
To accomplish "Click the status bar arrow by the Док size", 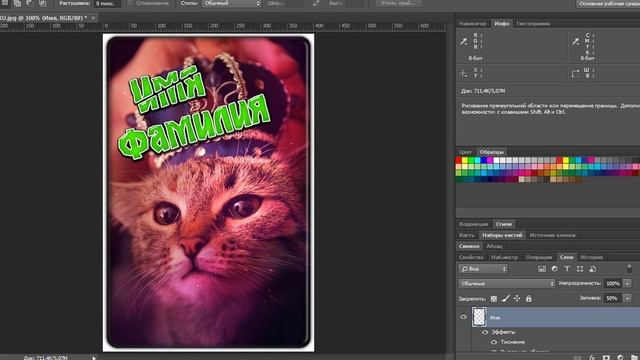I will coord(94,358).
